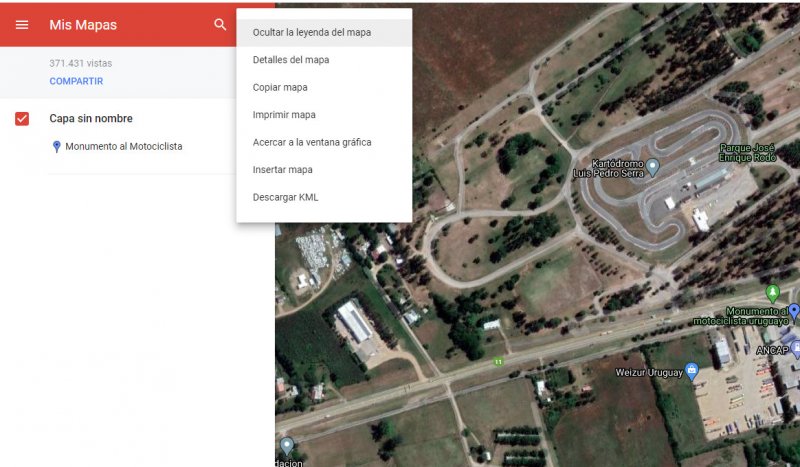Click the Monumento al motociclista uruguayo map label

tap(740, 316)
